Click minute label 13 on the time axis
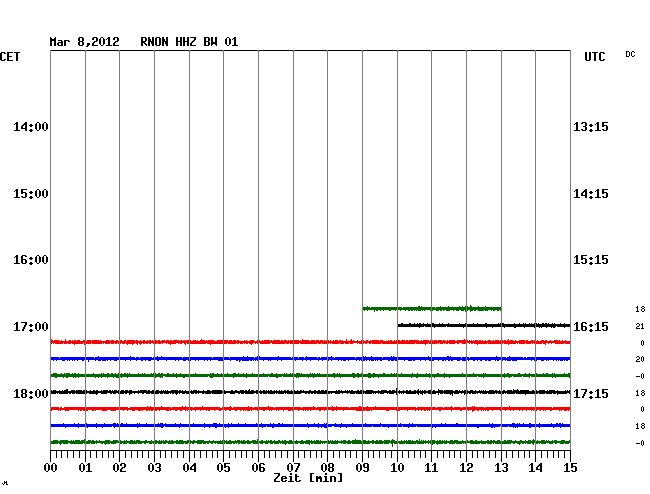 point(501,468)
